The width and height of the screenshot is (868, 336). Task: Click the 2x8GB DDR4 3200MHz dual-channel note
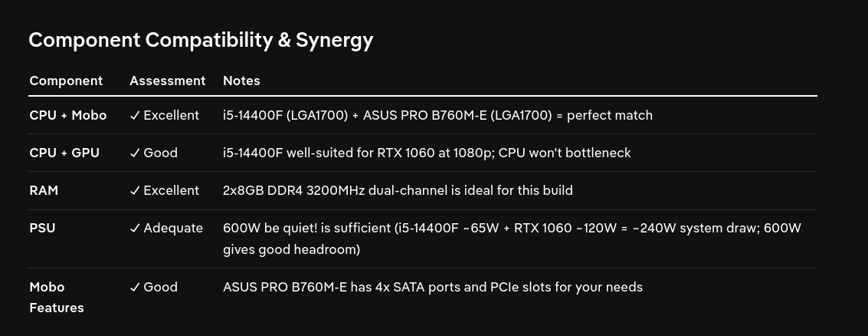(x=398, y=191)
